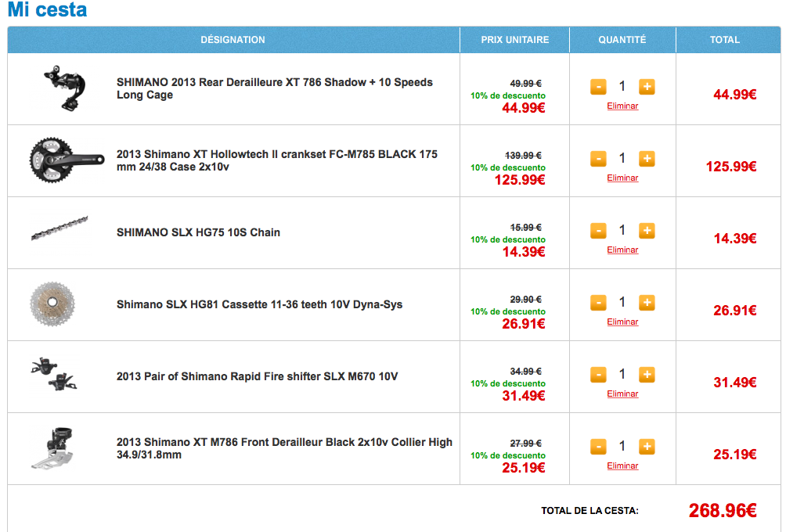Viewport: 786px width, 532px height.
Task: Click the crossed-out 29.90 € original price
Action: 526,300
